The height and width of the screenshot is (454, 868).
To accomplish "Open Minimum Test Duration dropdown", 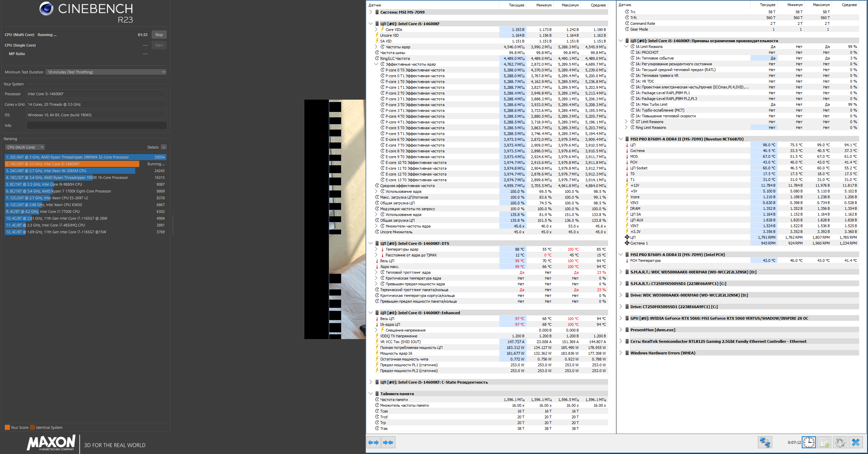I will [x=106, y=72].
